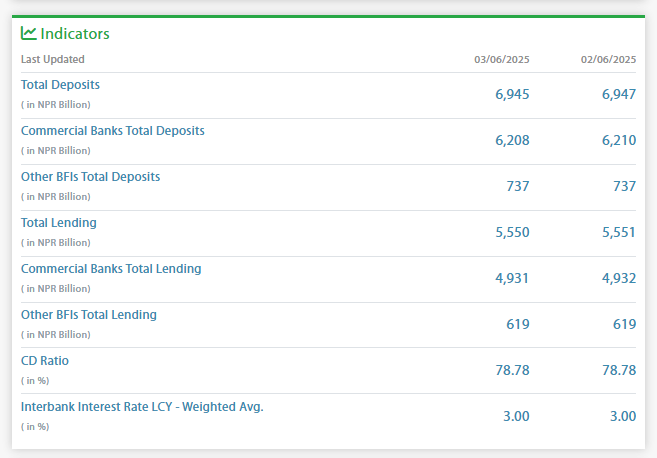
Task: Click the Last Updated label
Action: coord(53,60)
